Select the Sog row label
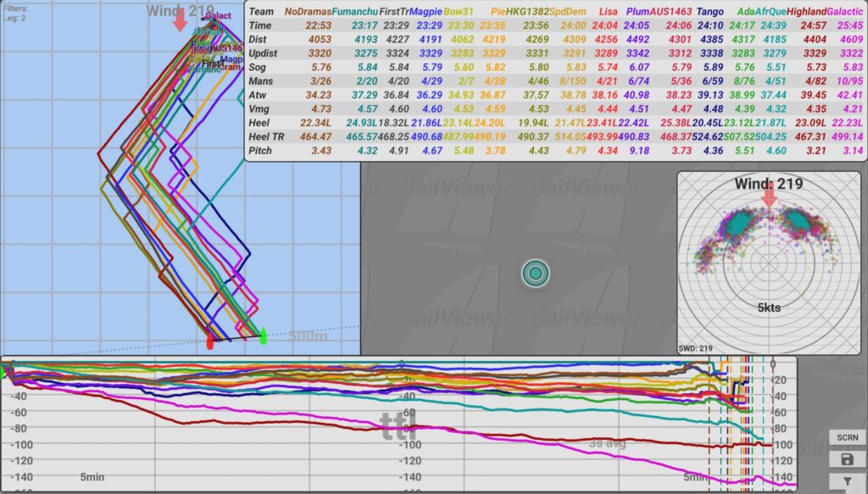Viewport: 868px width, 494px height. (257, 67)
